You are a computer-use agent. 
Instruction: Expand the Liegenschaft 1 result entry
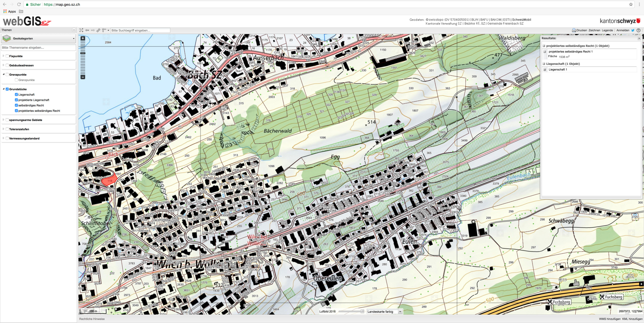click(545, 69)
